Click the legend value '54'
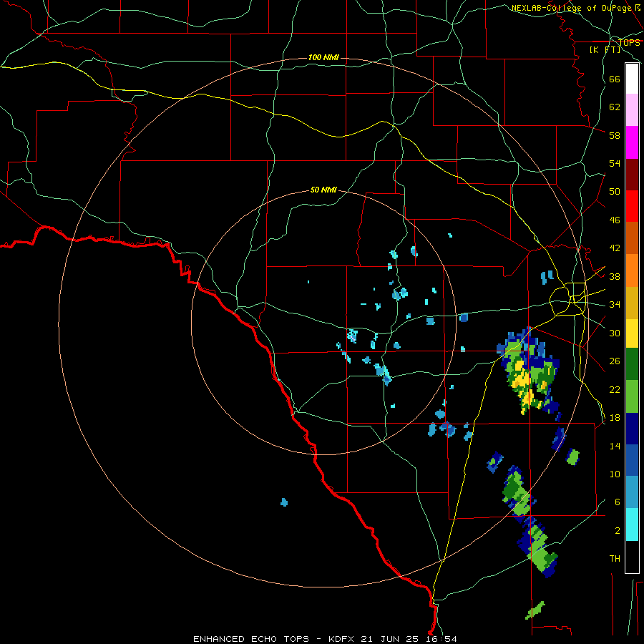The width and height of the screenshot is (644, 644). (615, 163)
